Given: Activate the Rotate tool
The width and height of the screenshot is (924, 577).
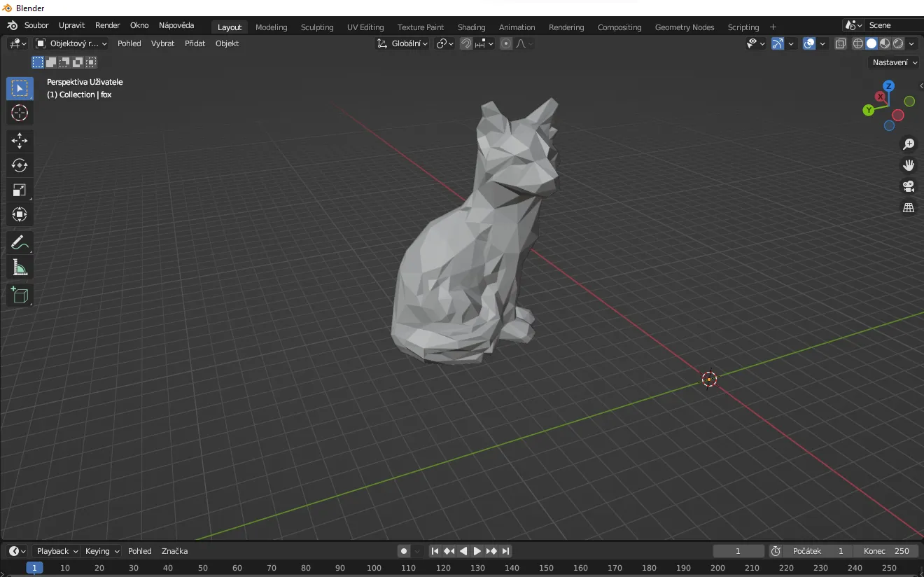Looking at the screenshot, I should coord(20,165).
